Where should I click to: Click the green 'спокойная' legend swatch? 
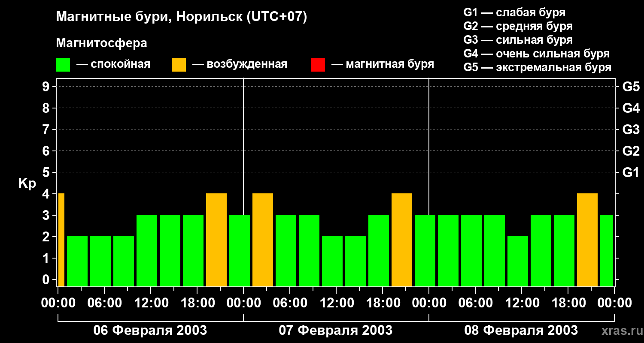pyautogui.click(x=63, y=65)
